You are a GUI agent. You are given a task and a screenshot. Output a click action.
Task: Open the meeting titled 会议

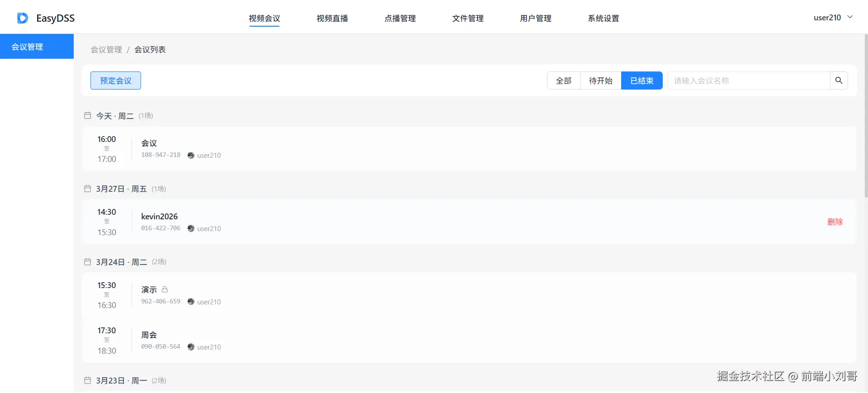tap(149, 143)
